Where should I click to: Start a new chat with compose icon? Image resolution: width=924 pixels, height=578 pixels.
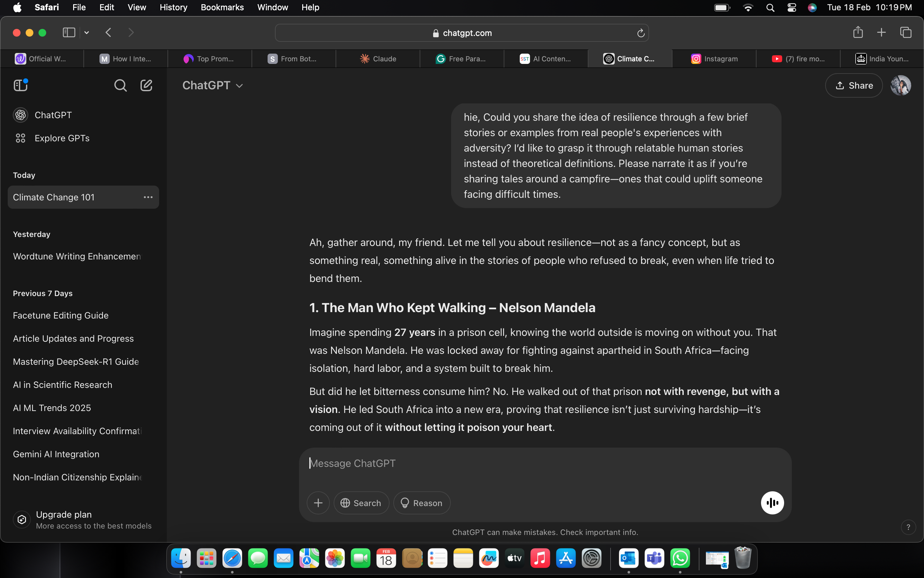pos(146,85)
